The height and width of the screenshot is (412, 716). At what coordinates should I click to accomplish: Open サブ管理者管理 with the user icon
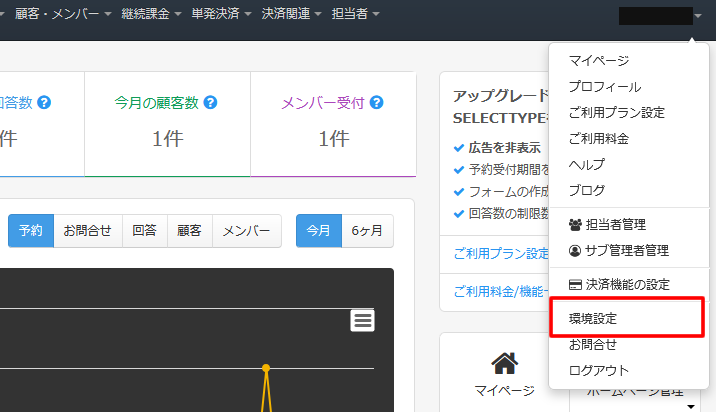point(618,250)
